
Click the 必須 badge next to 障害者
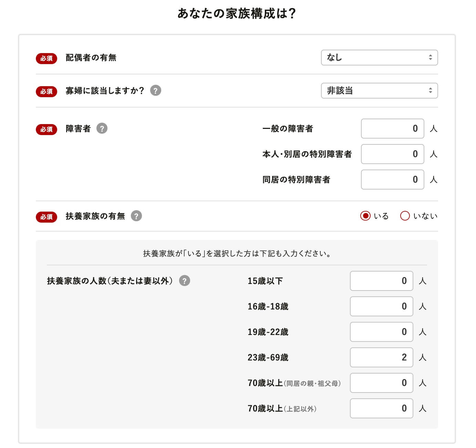[46, 130]
